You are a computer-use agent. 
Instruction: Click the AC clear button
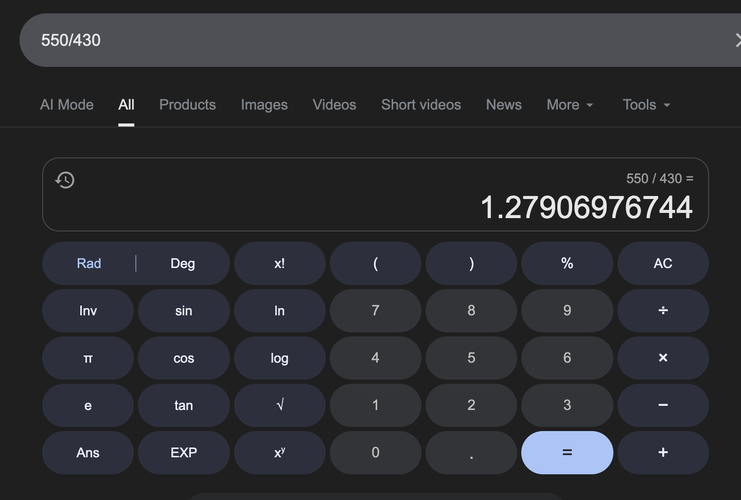[x=662, y=264]
